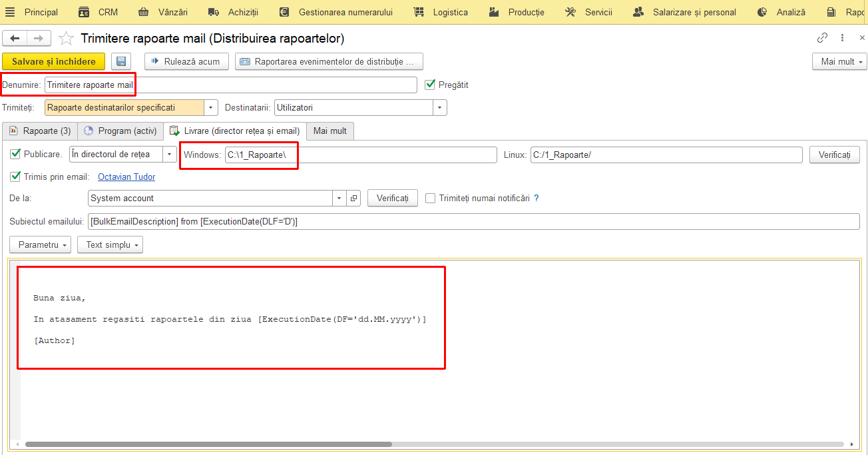868x455 pixels.
Task: Open the Principal menu
Action: 41,12
